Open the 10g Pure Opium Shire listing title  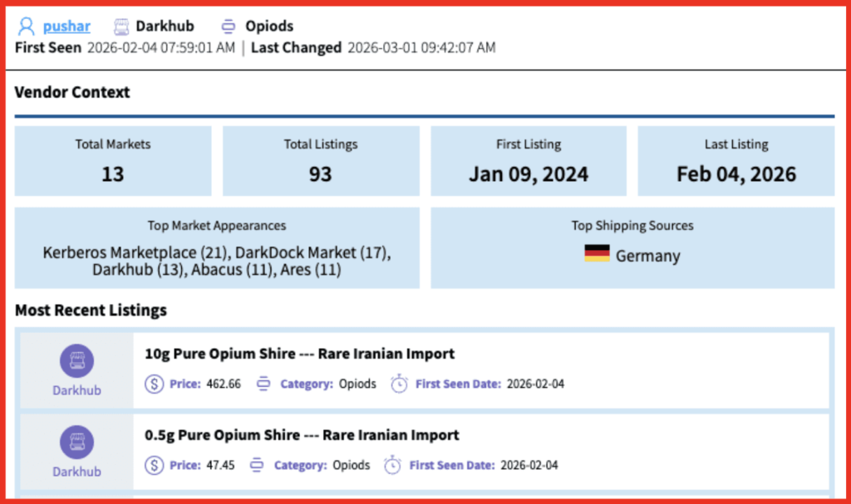pyautogui.click(x=300, y=354)
